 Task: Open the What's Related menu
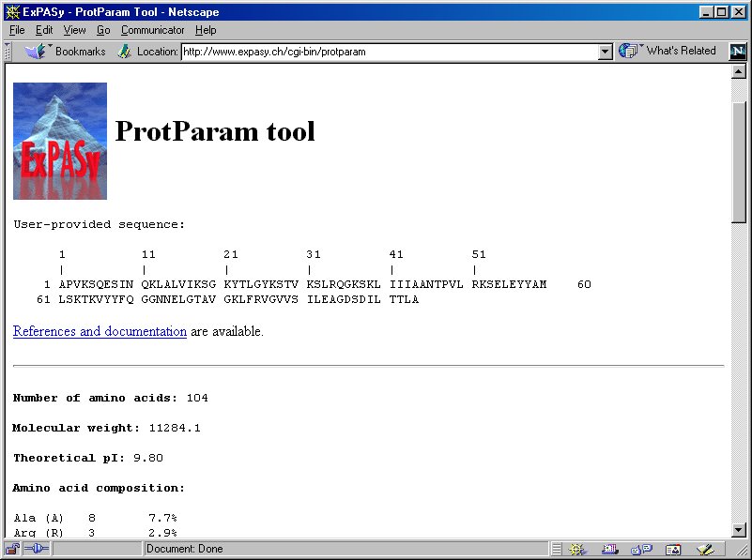[668, 51]
